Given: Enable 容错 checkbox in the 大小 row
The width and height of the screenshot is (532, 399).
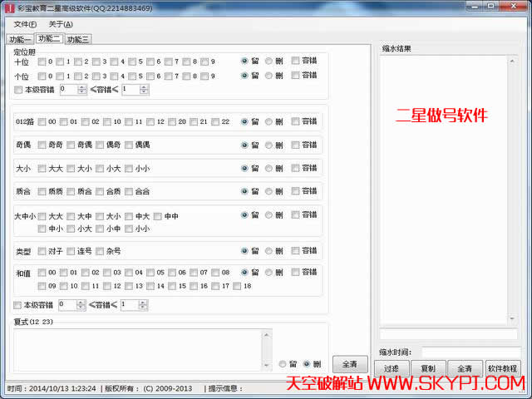Looking at the screenshot, I should click(296, 169).
